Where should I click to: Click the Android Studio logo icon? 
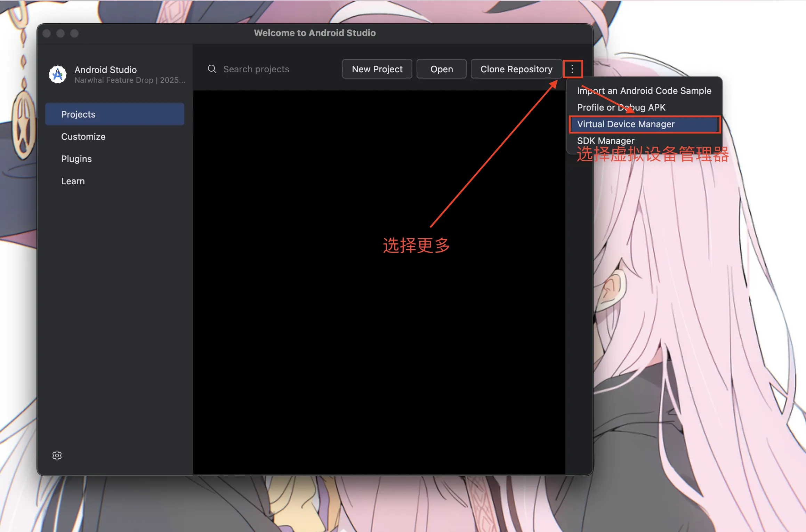58,74
